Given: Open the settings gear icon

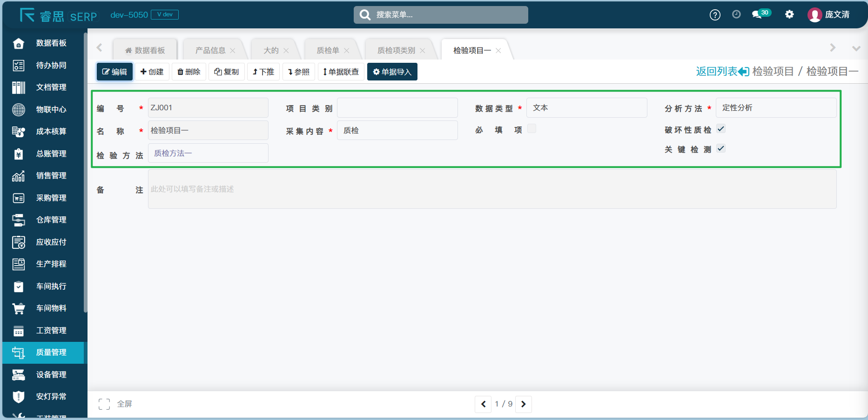Looking at the screenshot, I should click(789, 14).
